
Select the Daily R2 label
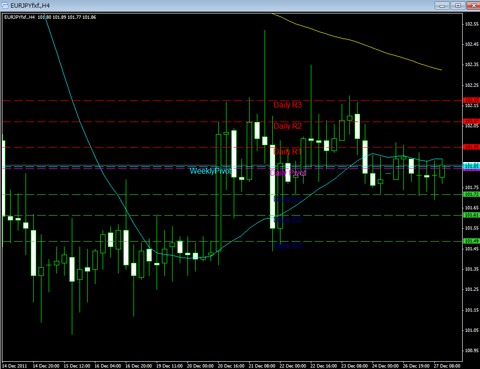click(x=287, y=126)
